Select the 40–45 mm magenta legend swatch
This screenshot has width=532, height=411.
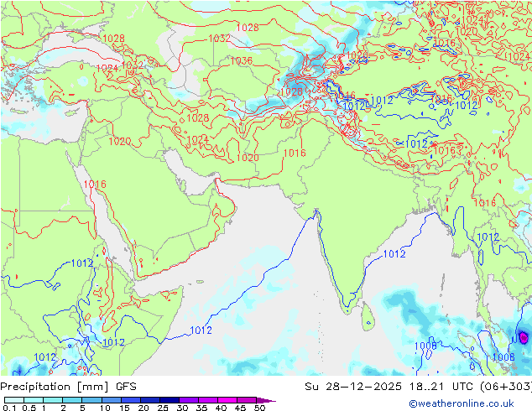[227, 400]
